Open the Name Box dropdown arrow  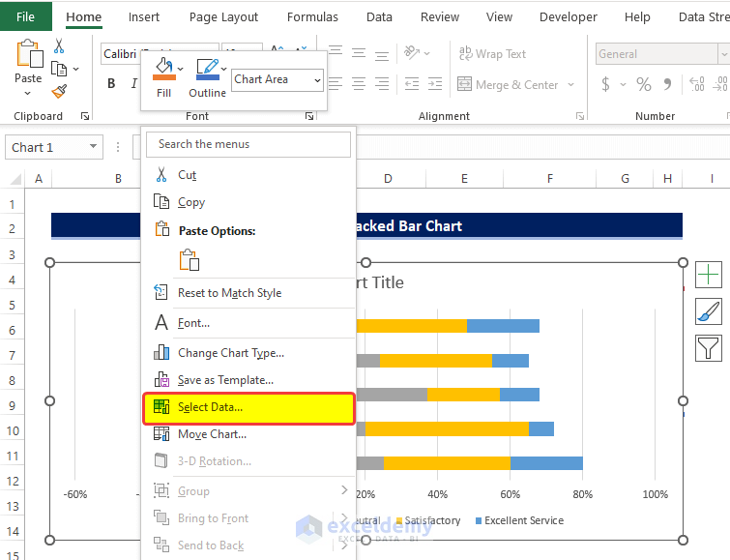click(x=94, y=147)
